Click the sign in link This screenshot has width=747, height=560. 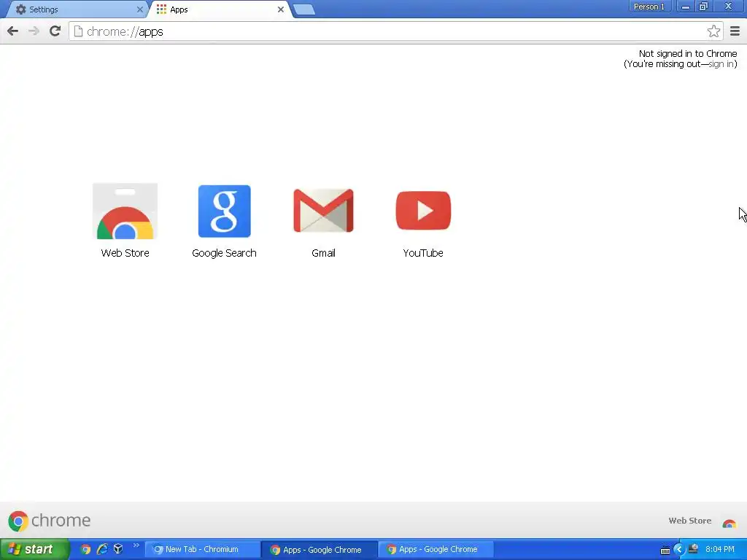click(x=721, y=64)
